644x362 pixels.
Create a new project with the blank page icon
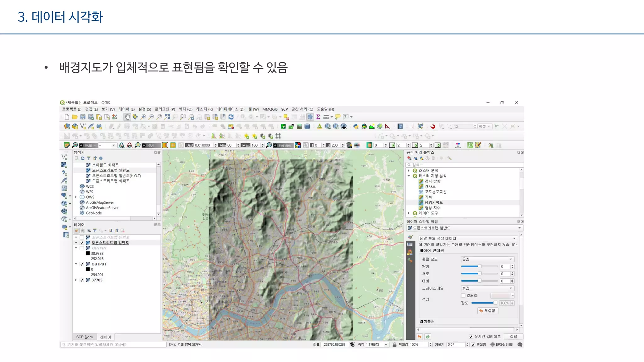pyautogui.click(x=67, y=117)
